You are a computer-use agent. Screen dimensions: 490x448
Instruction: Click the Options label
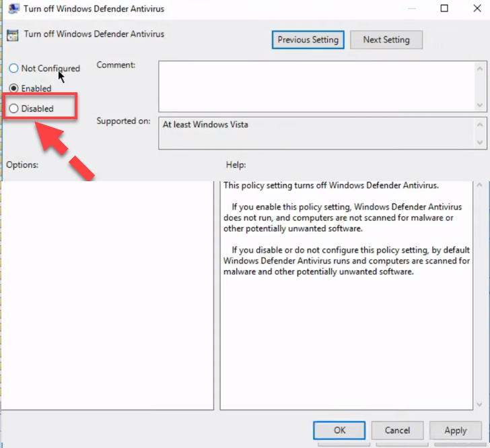(22, 165)
